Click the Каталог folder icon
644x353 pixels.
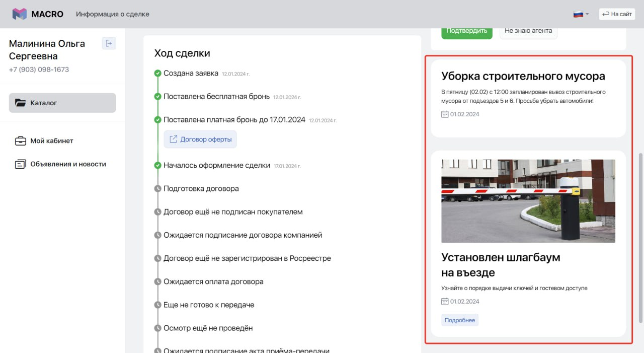pyautogui.click(x=20, y=103)
